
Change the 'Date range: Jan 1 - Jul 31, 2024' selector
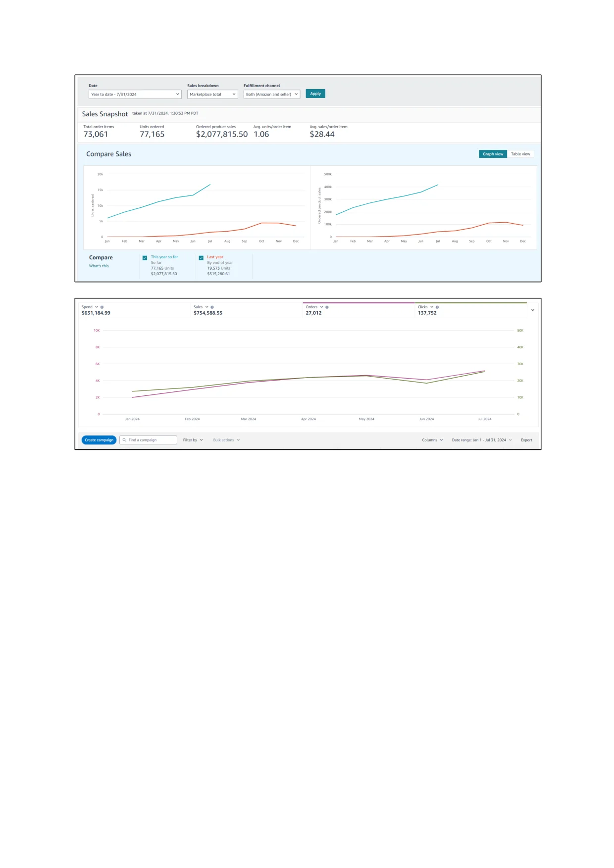(x=482, y=440)
